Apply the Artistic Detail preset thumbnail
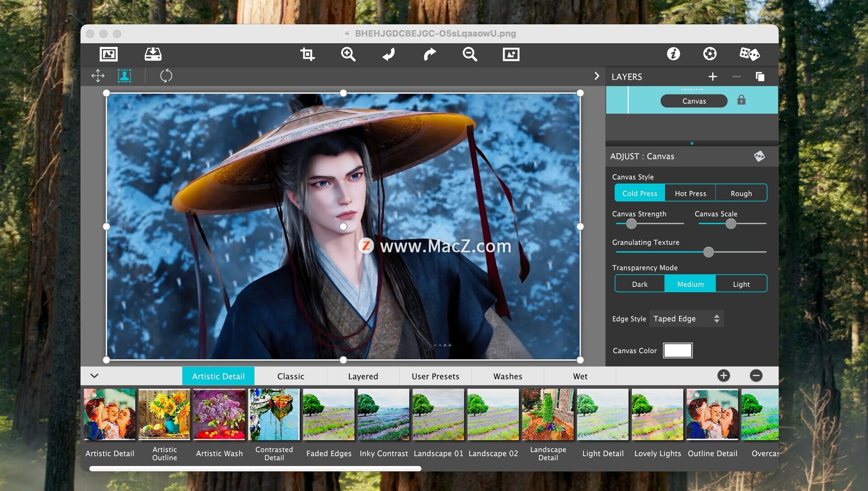 pyautogui.click(x=109, y=415)
